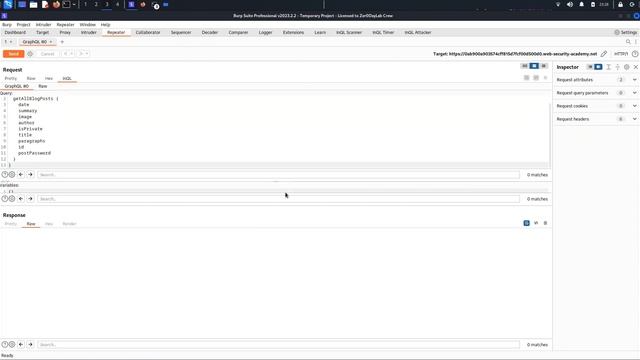Click the orange Send button
The width and height of the screenshot is (640, 360).
(13, 54)
